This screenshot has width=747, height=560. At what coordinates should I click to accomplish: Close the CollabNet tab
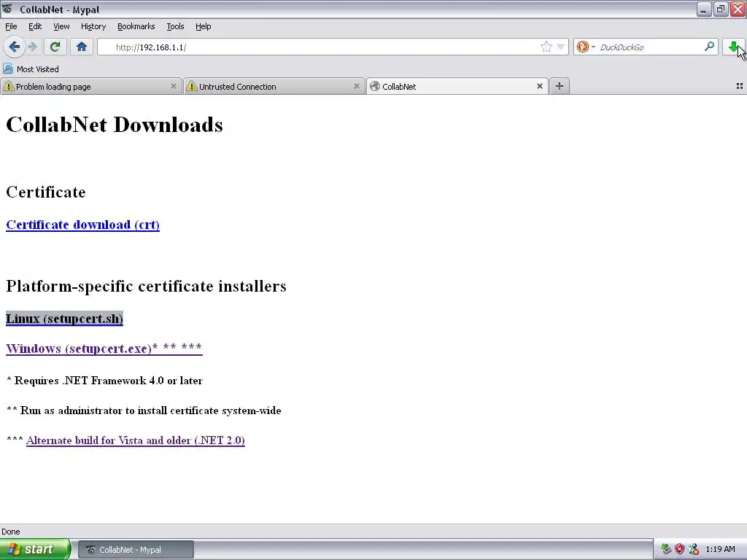[540, 86]
